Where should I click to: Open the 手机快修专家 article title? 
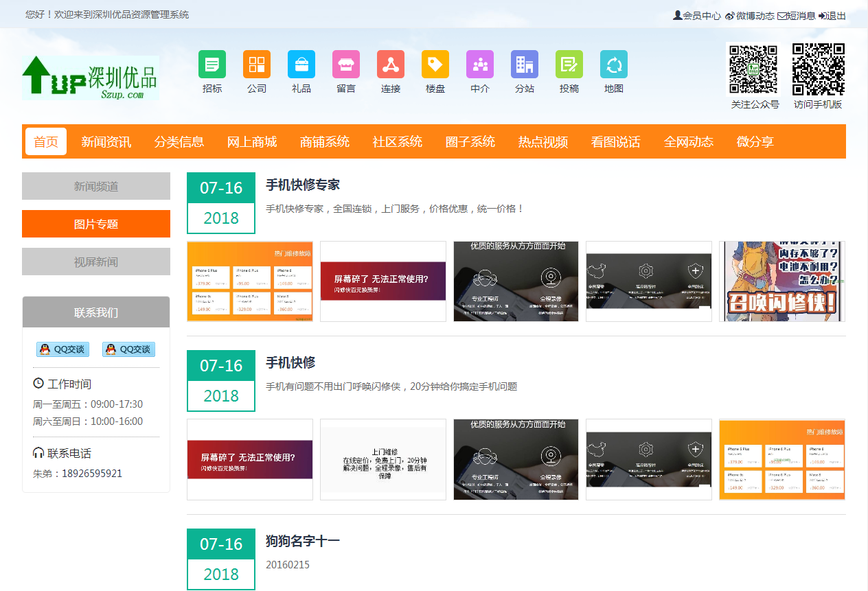click(x=303, y=185)
